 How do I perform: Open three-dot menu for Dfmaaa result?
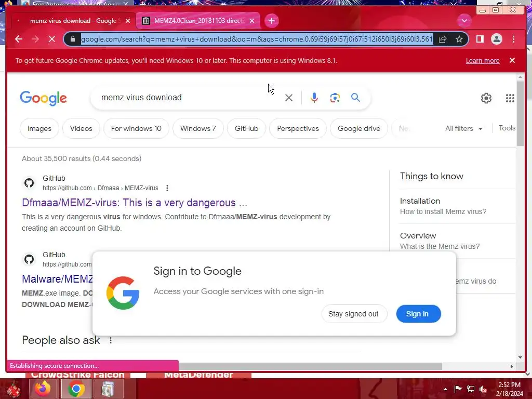[x=167, y=188]
